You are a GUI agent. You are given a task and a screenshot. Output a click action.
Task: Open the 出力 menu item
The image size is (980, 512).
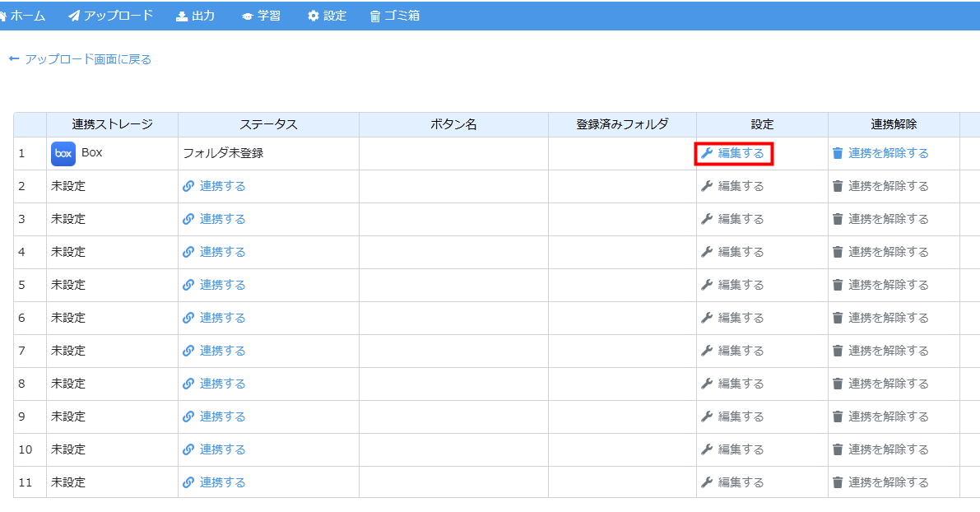pyautogui.click(x=203, y=16)
